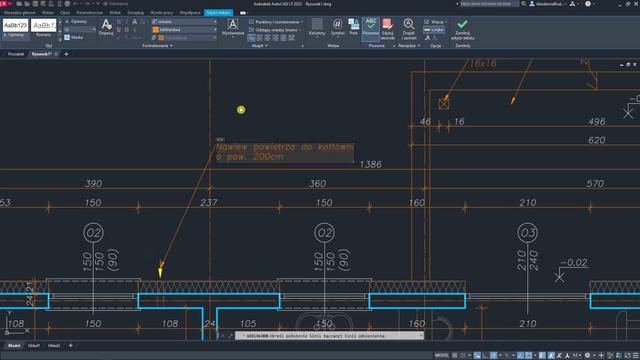Click the MODEL button in status bar
The height and width of the screenshot is (360, 640).
click(x=442, y=356)
